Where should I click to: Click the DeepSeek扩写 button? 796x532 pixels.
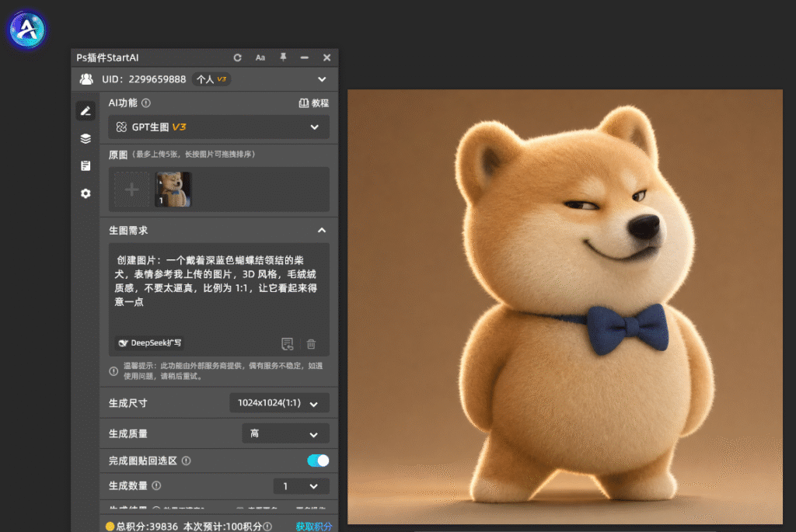click(x=150, y=342)
